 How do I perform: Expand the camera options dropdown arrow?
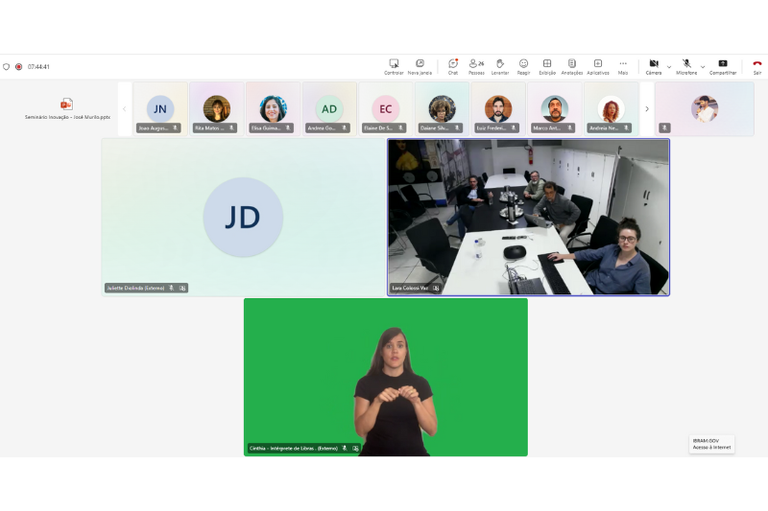point(669,67)
